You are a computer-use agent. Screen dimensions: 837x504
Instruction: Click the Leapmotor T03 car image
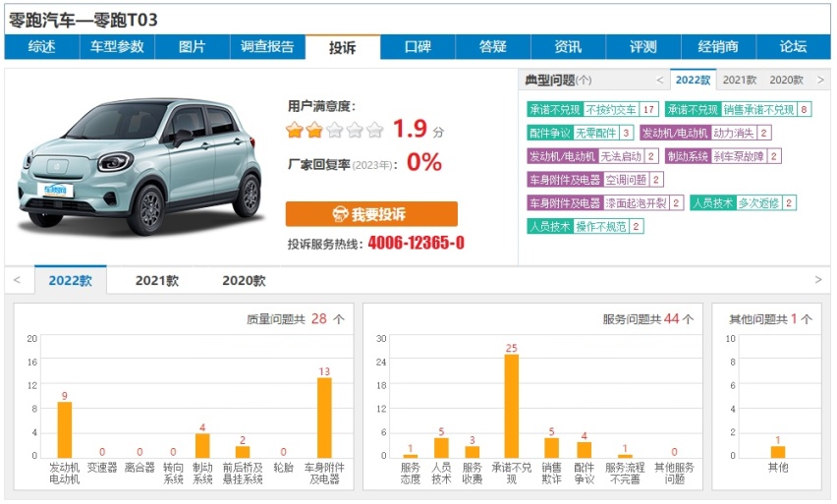click(139, 166)
